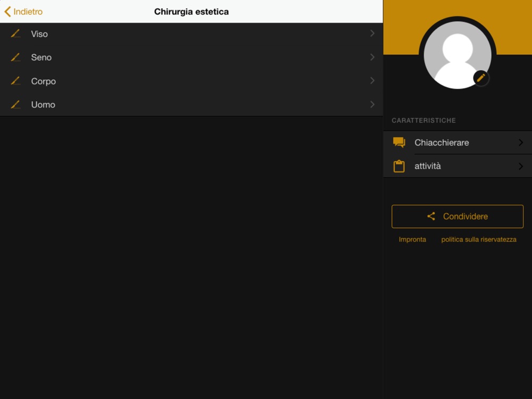532x399 pixels.
Task: Click the scalpel icon beside Corpo
Action: [x=15, y=81]
